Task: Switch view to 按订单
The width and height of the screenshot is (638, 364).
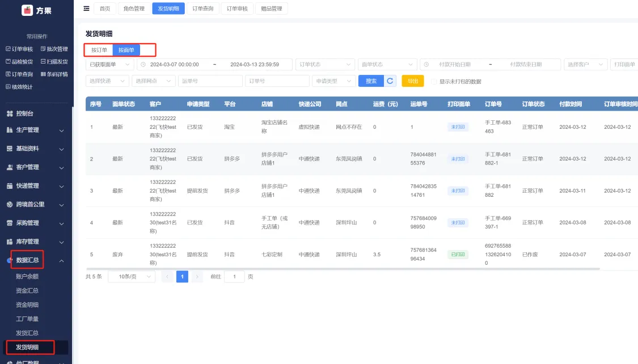Action: [x=99, y=50]
